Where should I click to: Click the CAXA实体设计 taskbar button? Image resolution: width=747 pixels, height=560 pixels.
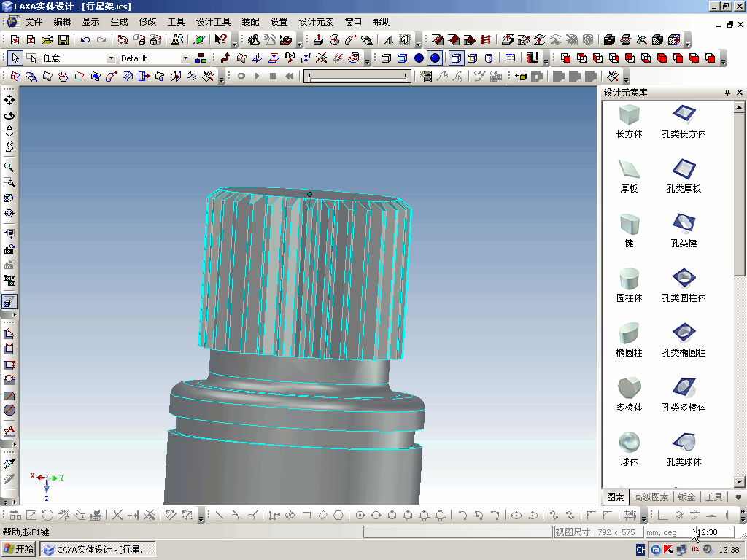[x=97, y=550]
